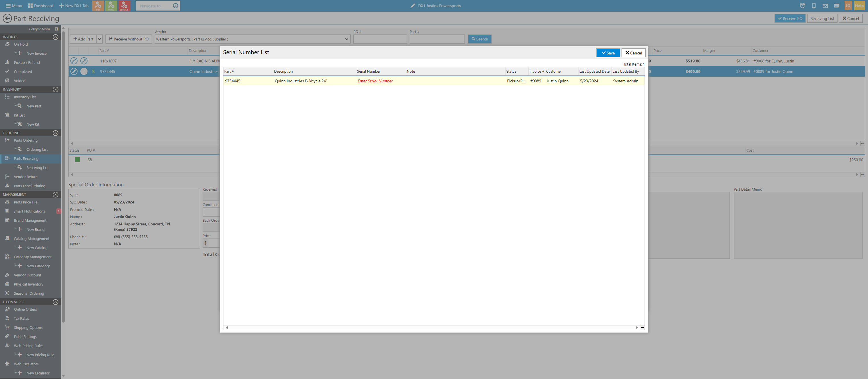The width and height of the screenshot is (868, 379).
Task: Open the Vendor dropdown Western Powersports
Action: click(252, 39)
